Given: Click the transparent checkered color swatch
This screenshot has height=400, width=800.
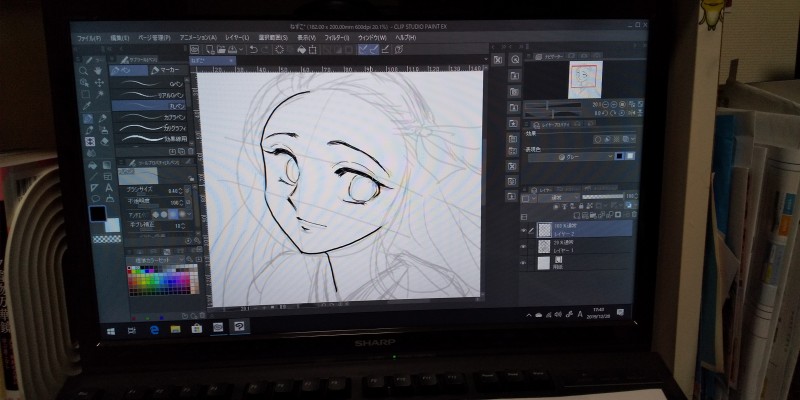Looking at the screenshot, I should coord(107,239).
